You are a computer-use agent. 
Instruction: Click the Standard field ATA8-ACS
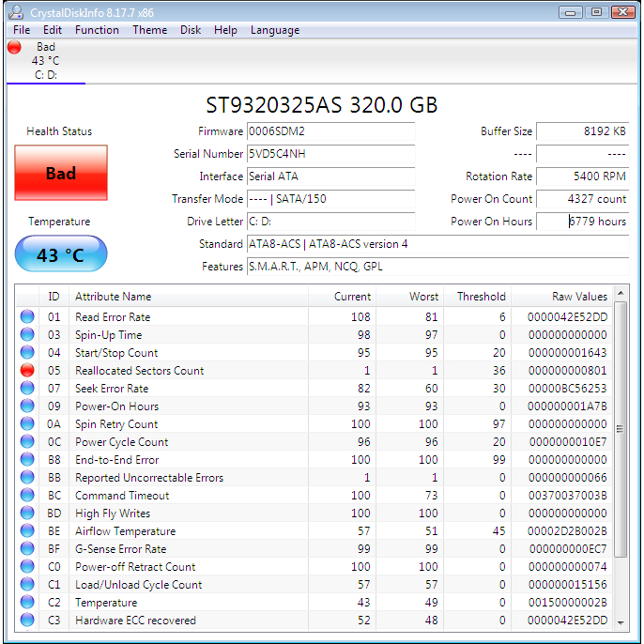[437, 244]
